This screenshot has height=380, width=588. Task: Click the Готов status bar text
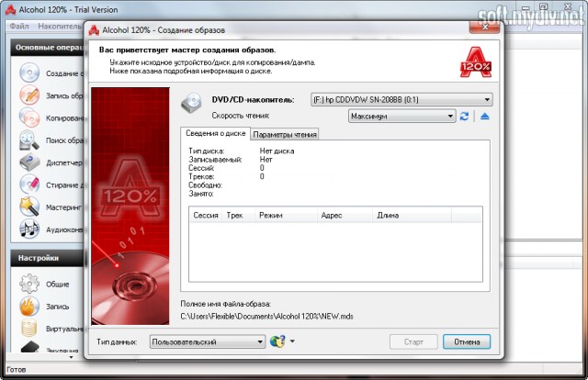click(17, 370)
